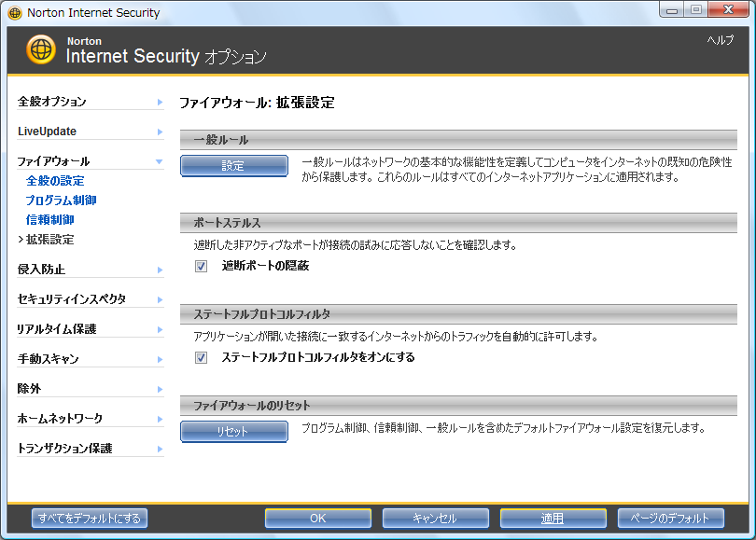Viewport: 756px width, 540px height.
Task: Expand the 全般オプション section
Action: [160, 102]
